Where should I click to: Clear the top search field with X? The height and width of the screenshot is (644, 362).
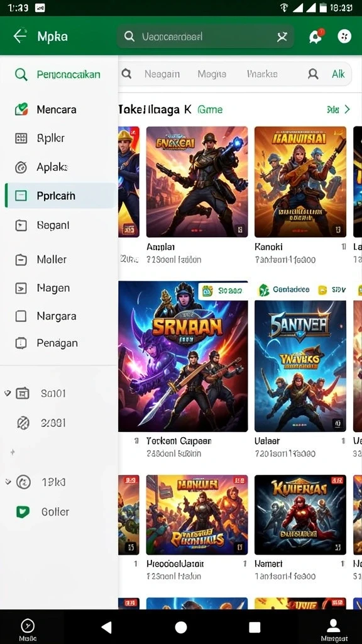[282, 37]
